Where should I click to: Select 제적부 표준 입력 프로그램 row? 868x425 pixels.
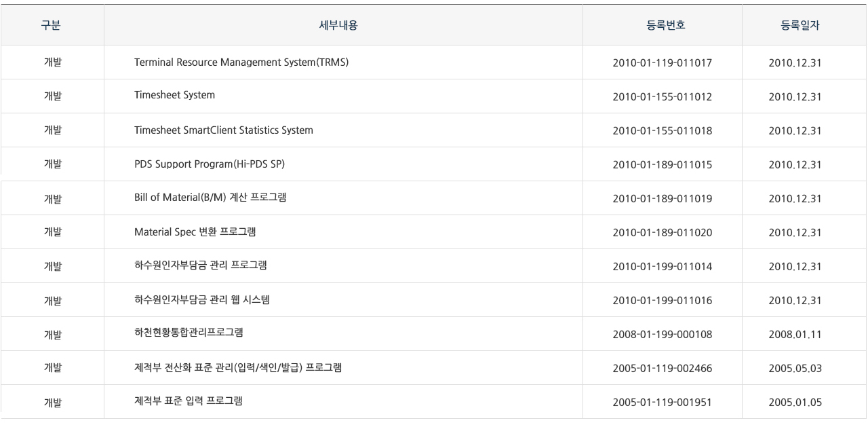[x=189, y=401]
